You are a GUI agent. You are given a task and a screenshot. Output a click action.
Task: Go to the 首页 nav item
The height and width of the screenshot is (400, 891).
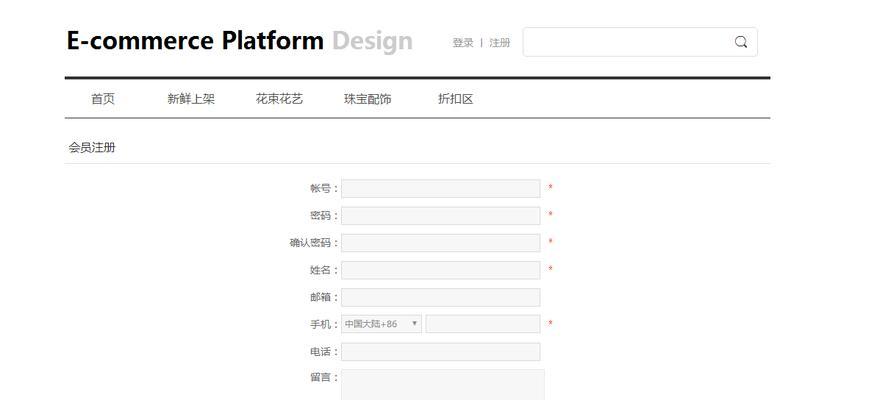103,99
